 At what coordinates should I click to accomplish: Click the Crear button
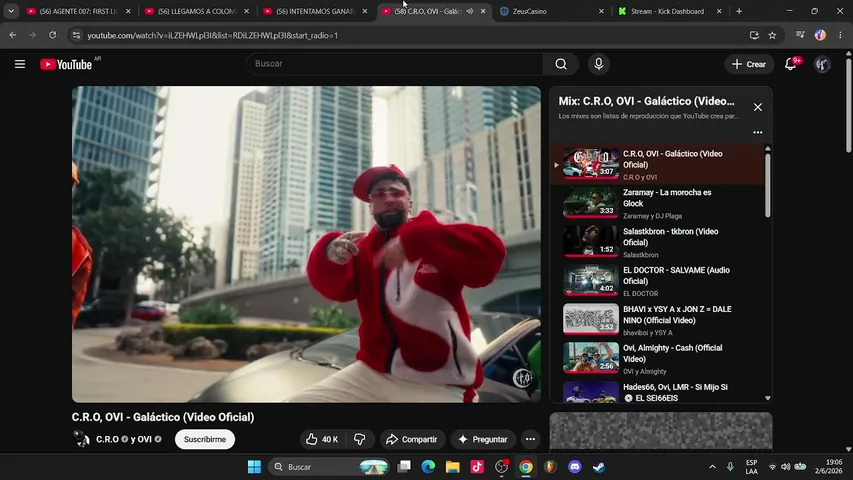749,64
